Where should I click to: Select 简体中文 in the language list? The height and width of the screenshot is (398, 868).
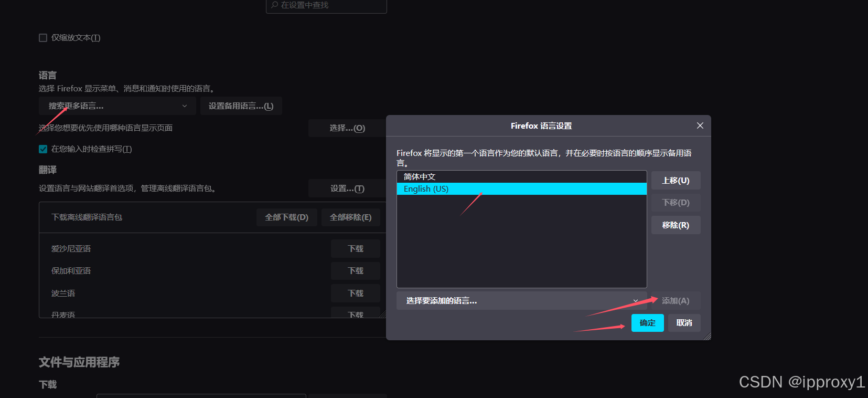click(522, 177)
